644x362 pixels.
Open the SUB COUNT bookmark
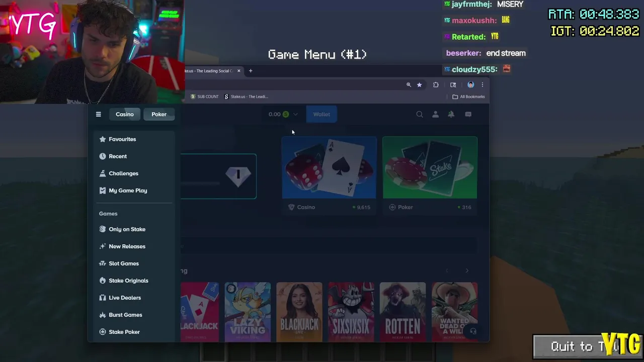[204, 97]
